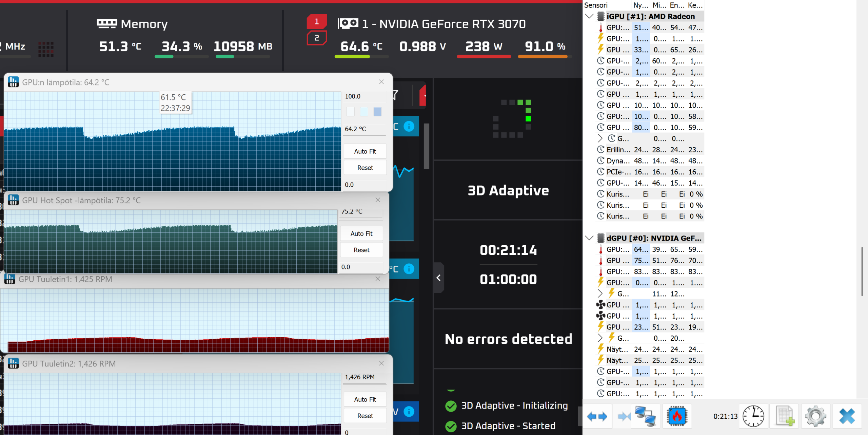This screenshot has height=435, width=868.
Task: Click the 100.0 maximum field in the GPU:n lämpötila graph
Action: coord(365,96)
